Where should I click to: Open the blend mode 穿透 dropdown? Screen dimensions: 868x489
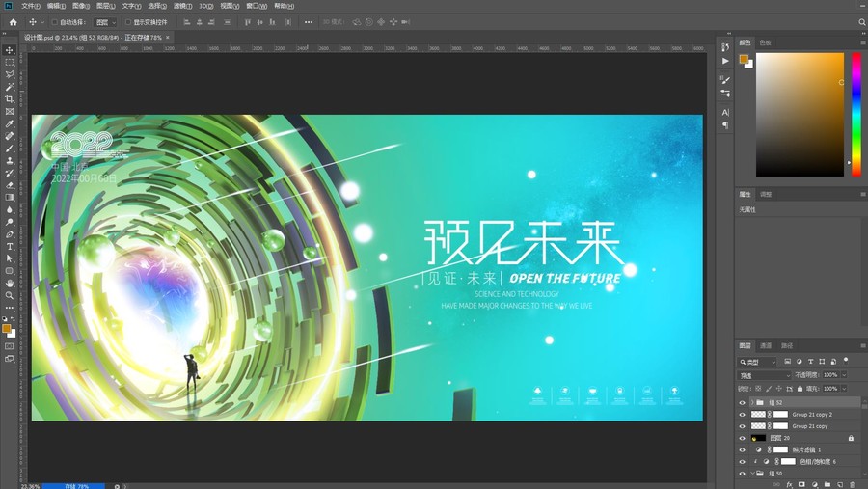click(x=765, y=375)
